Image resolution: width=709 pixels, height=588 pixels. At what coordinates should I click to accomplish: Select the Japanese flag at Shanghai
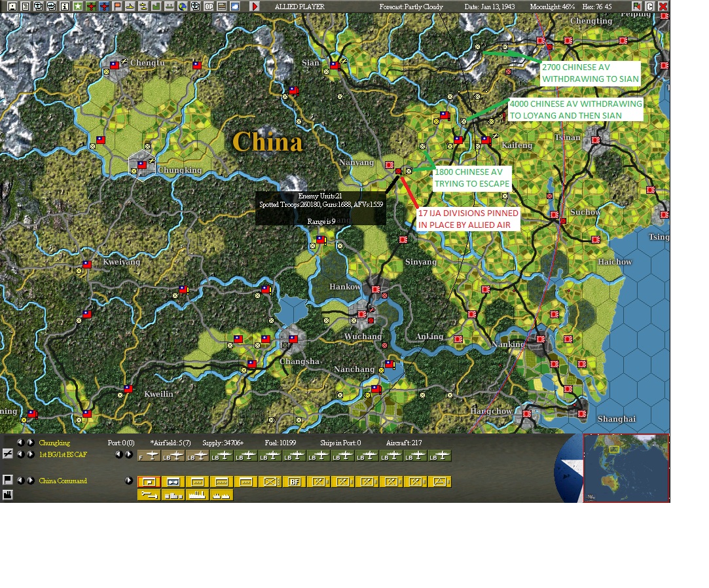[x=582, y=413]
